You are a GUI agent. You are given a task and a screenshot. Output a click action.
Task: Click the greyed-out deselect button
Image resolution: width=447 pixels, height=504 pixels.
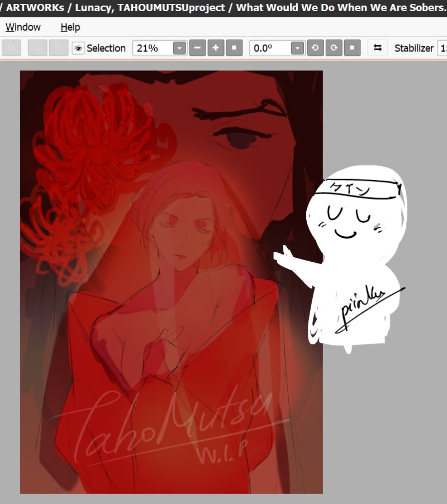(x=37, y=48)
